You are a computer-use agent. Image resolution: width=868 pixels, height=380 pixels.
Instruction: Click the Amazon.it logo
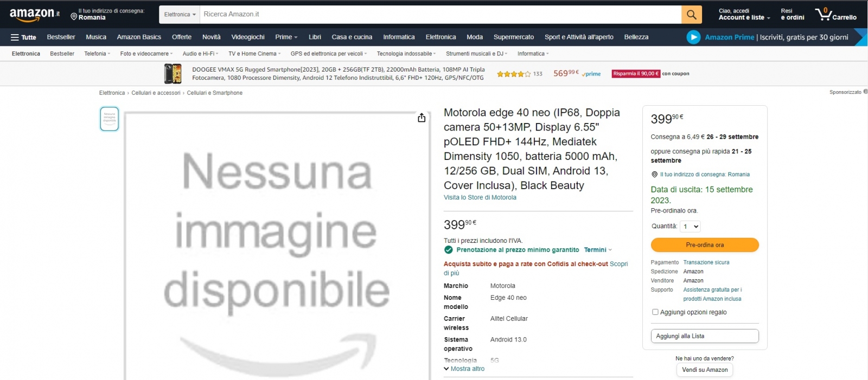tap(35, 14)
